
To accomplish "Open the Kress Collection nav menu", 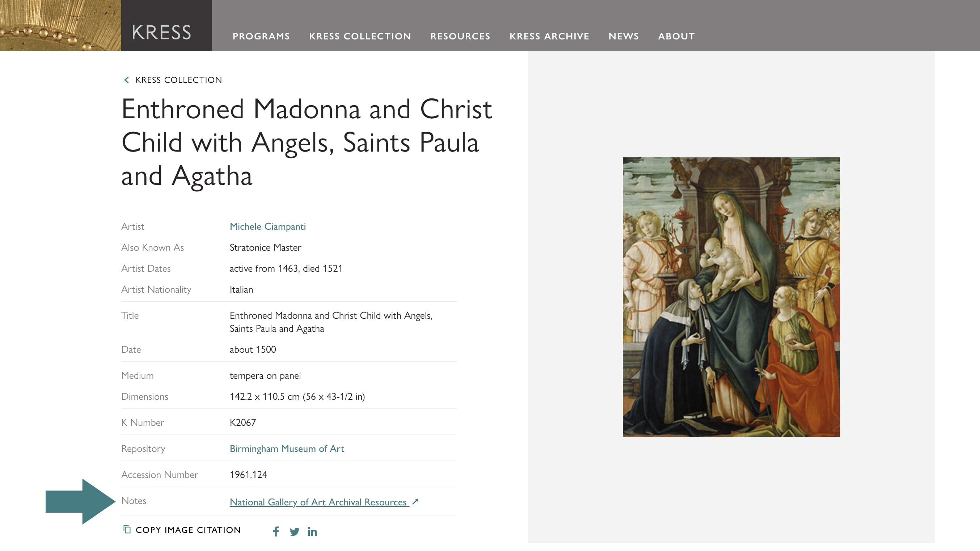I will pyautogui.click(x=360, y=36).
